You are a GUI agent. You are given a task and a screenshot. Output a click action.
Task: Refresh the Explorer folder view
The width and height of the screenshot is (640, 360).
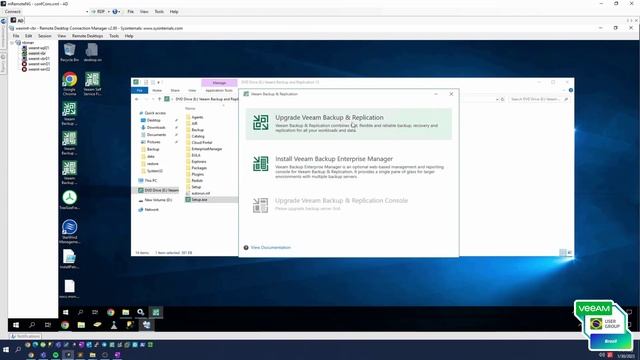(503, 99)
